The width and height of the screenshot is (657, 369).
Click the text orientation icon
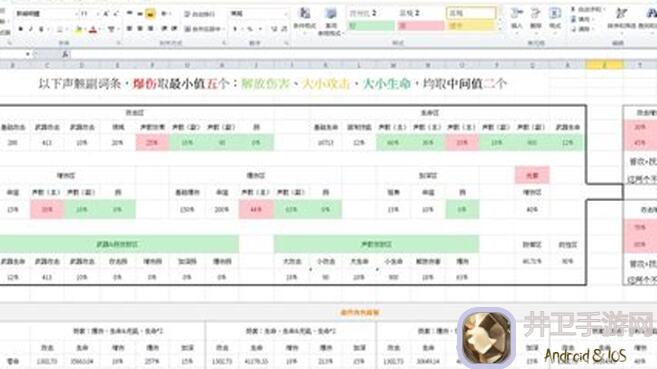[x=164, y=14]
